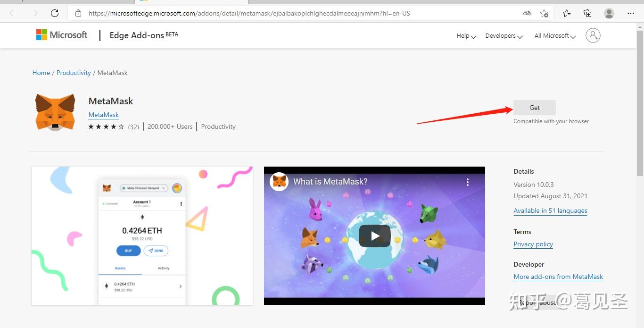Open the Favorites list icon

click(x=567, y=13)
